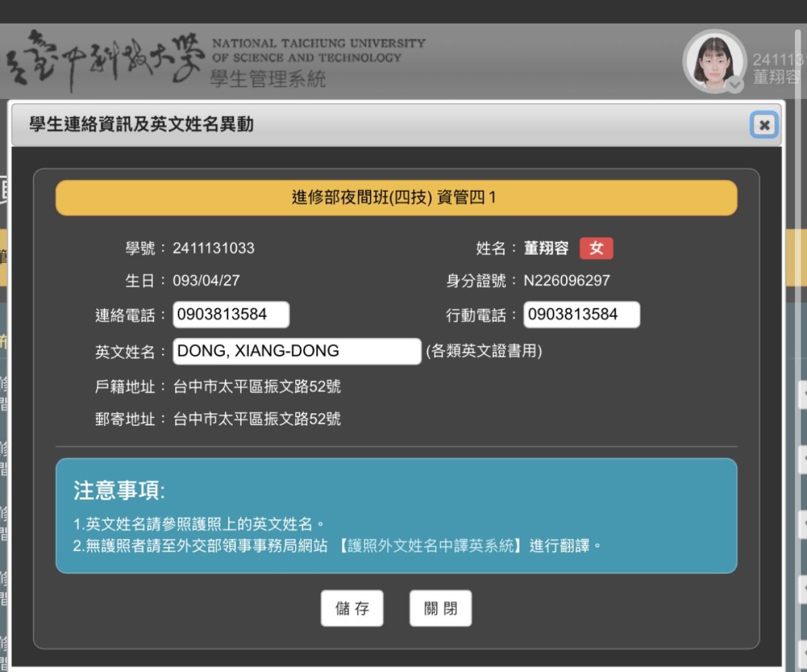Click the 連絡電話 input field
807x672 pixels.
(231, 315)
